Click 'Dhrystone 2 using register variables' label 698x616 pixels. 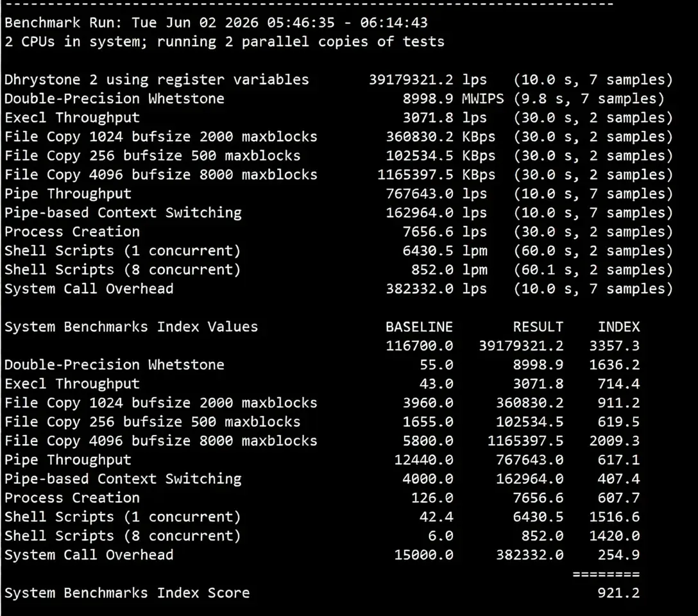coord(157,80)
